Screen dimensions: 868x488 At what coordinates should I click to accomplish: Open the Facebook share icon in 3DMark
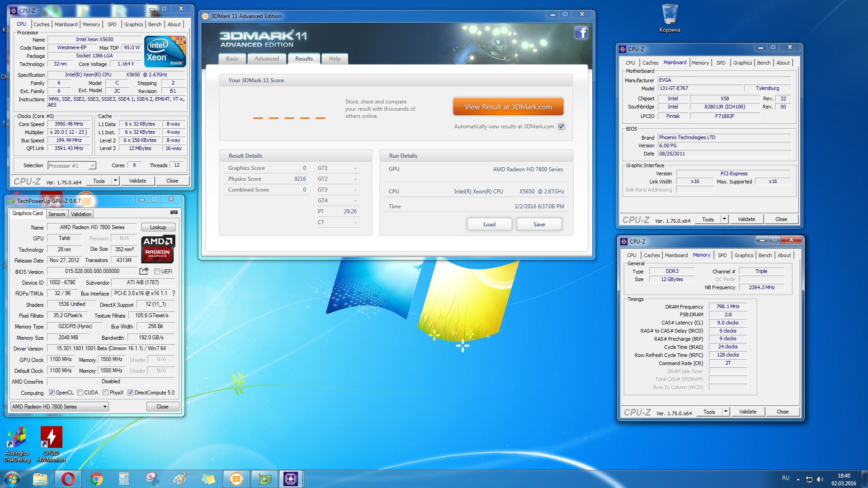[x=581, y=33]
